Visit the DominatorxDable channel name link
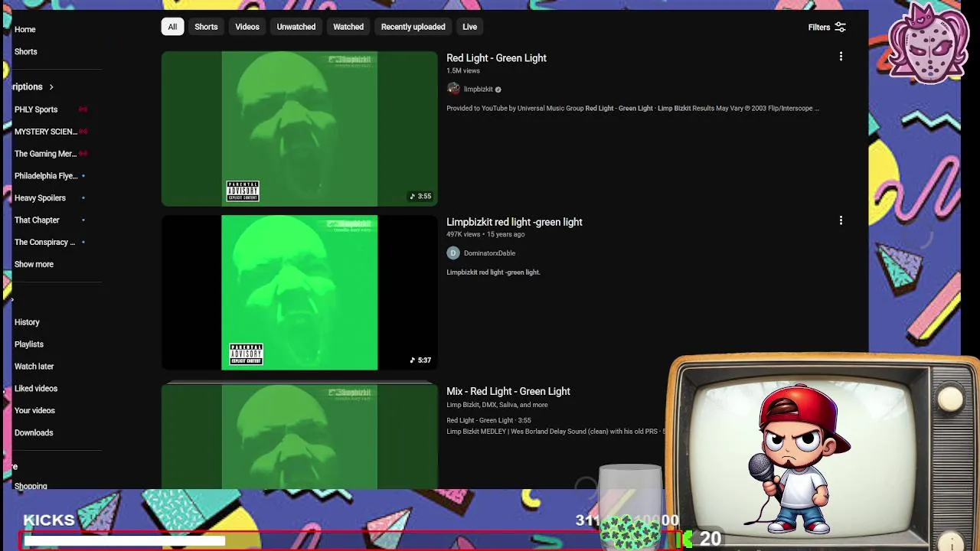The width and height of the screenshot is (980, 551). [489, 253]
